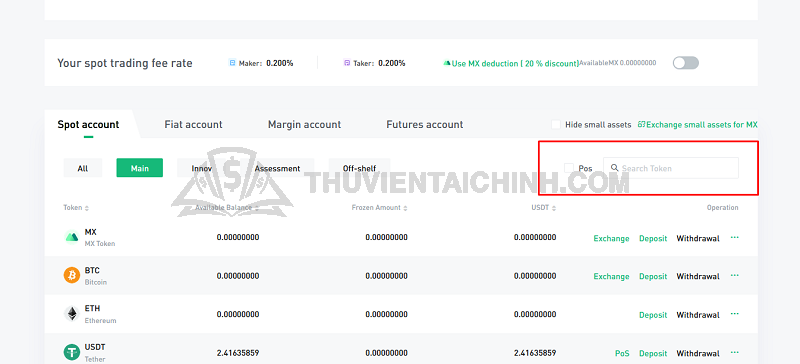Click Exchange in the BTC row

pos(611,276)
